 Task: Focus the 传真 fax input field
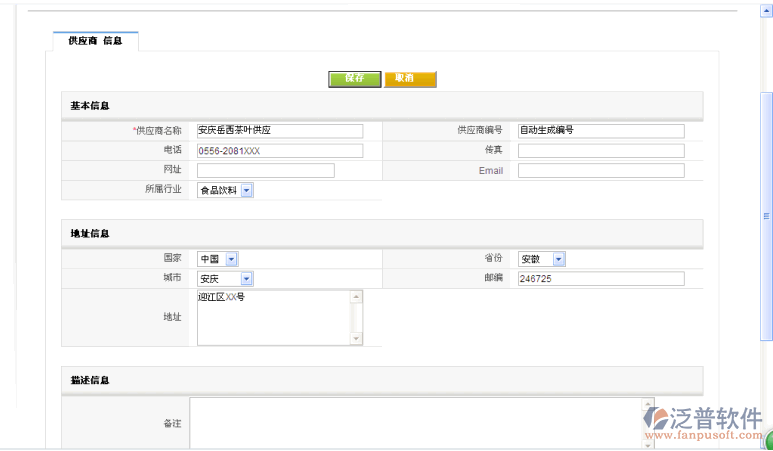tap(600, 151)
